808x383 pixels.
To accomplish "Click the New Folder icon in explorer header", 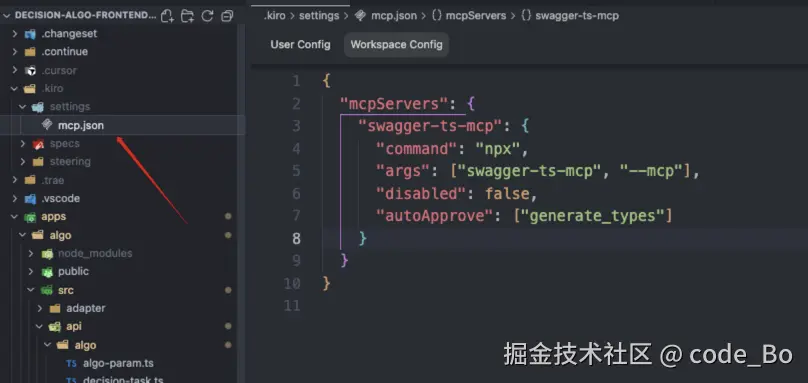I will pyautogui.click(x=187, y=15).
